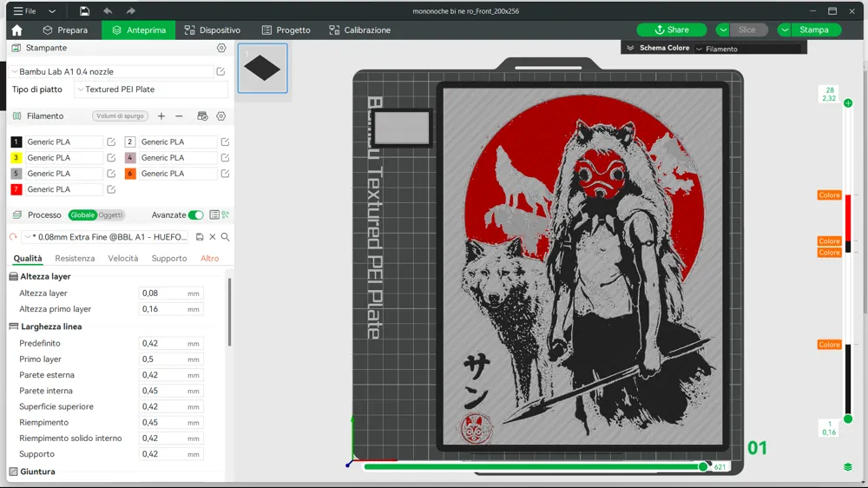
Task: Click the layer slider top handle
Action: click(848, 103)
